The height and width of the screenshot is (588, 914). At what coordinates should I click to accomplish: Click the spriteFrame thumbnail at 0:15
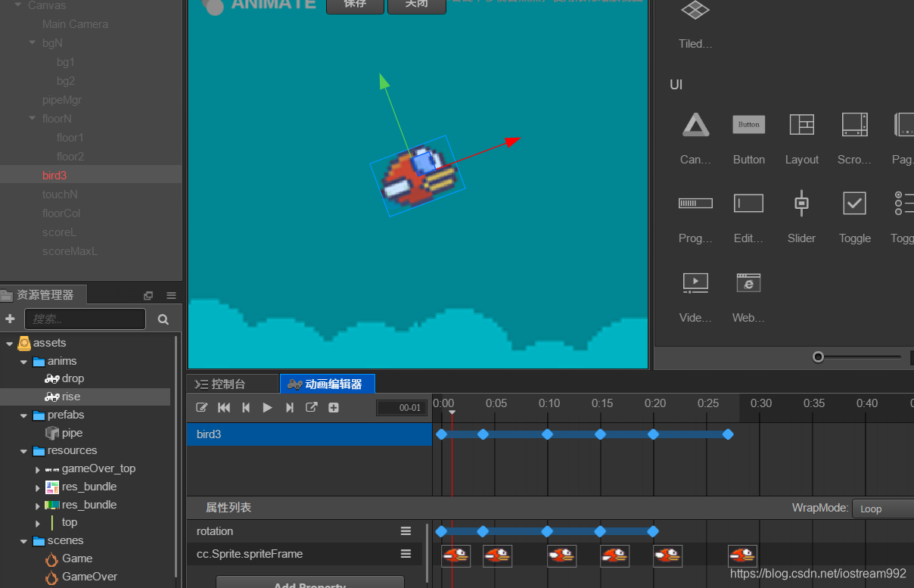(614, 555)
